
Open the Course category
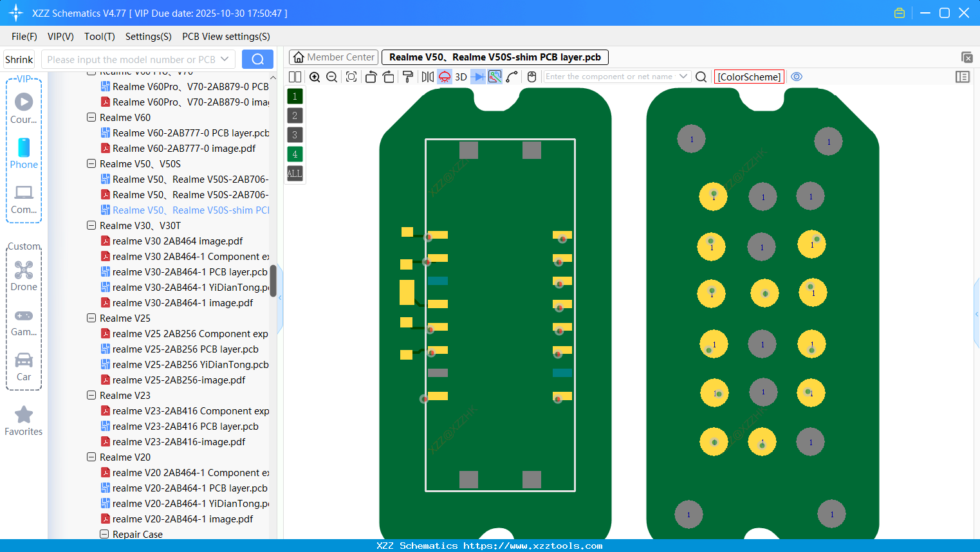[x=24, y=109]
